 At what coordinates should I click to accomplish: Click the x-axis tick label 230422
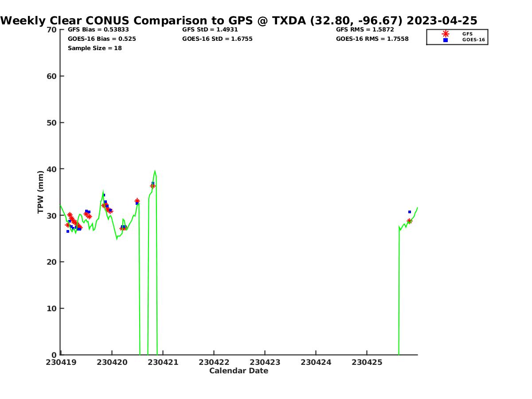point(214,362)
